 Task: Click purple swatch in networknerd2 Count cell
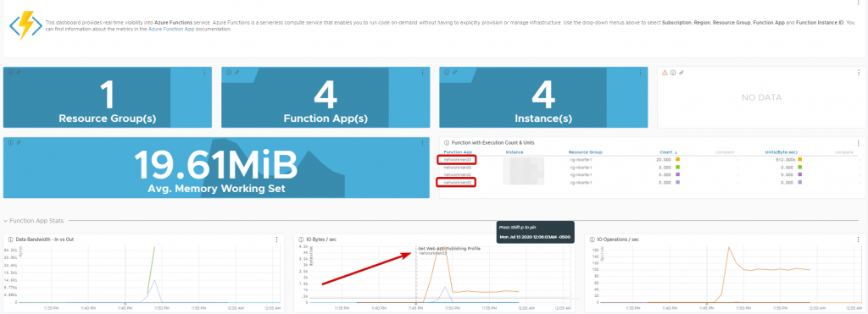pos(677,174)
